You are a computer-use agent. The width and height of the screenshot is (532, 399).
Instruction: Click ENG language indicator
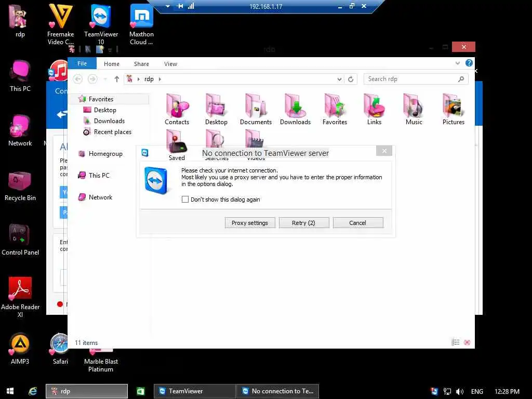477,392
